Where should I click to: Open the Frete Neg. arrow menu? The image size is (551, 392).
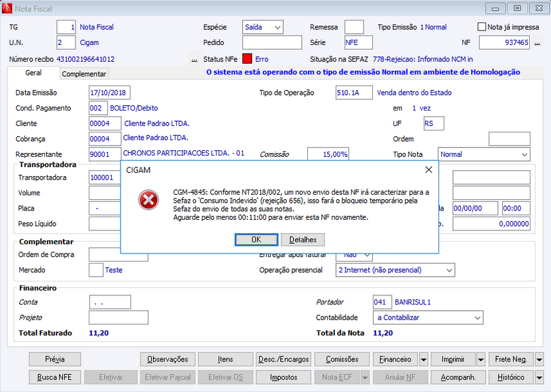coord(539,360)
